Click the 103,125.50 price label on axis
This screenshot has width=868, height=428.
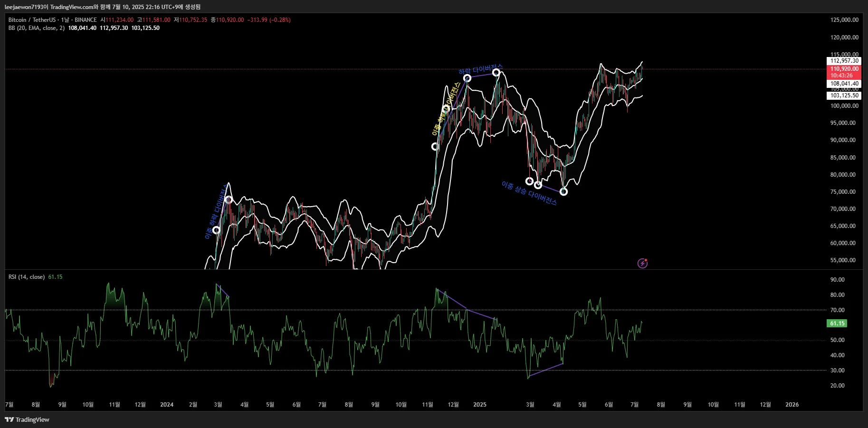click(x=844, y=95)
